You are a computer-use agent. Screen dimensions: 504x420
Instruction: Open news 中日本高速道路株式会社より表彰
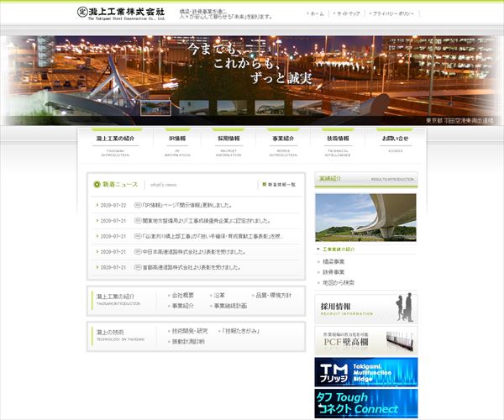click(x=195, y=252)
